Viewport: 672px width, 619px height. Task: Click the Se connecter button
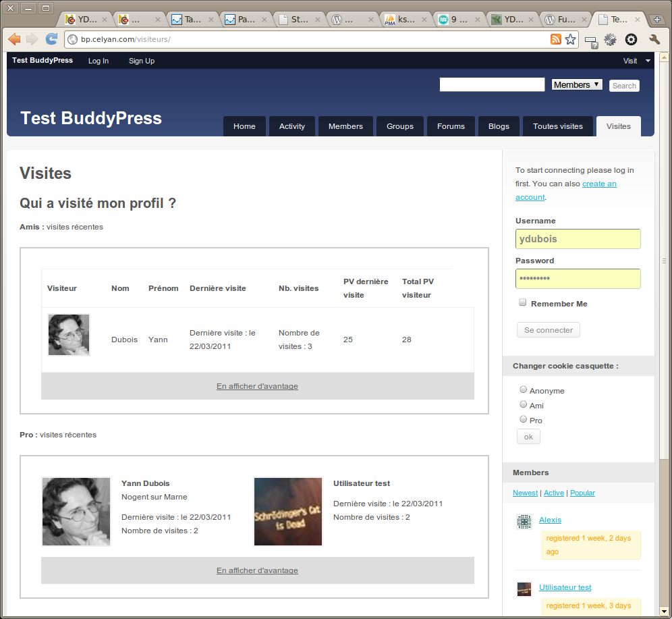point(548,330)
